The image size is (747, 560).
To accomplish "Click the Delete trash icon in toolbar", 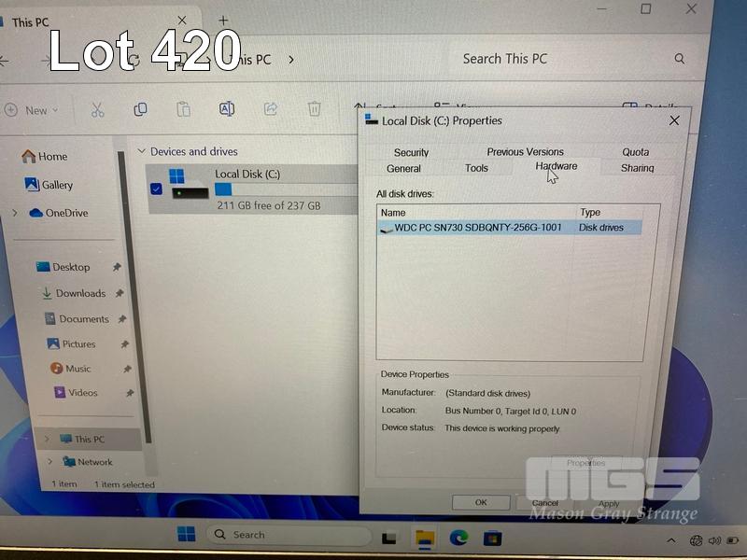I will [x=315, y=109].
